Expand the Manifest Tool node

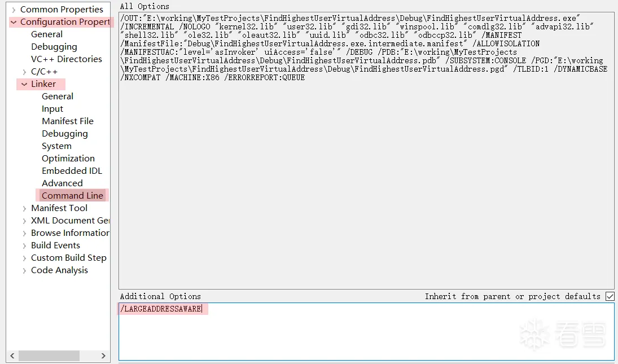pyautogui.click(x=24, y=208)
